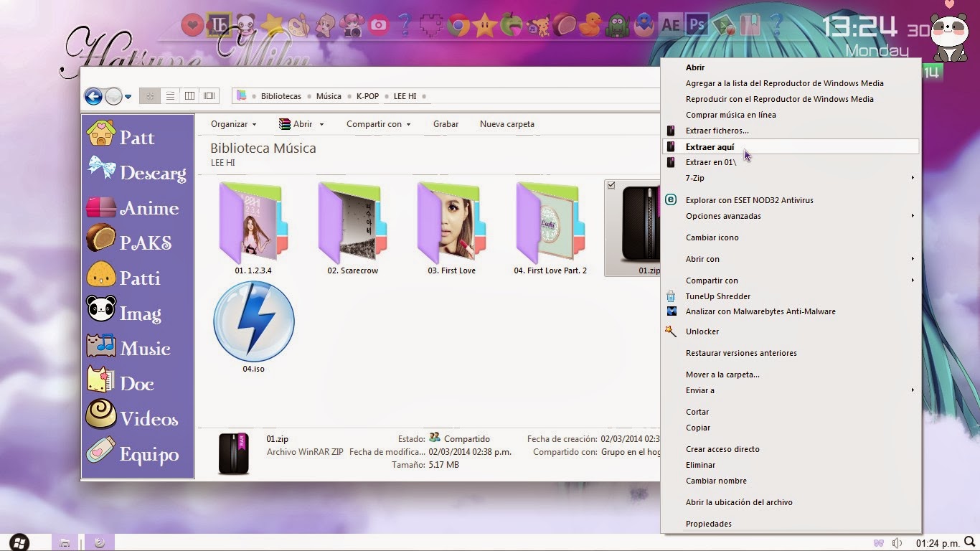
Task: Launch Photoshop from the top dock
Action: click(696, 26)
